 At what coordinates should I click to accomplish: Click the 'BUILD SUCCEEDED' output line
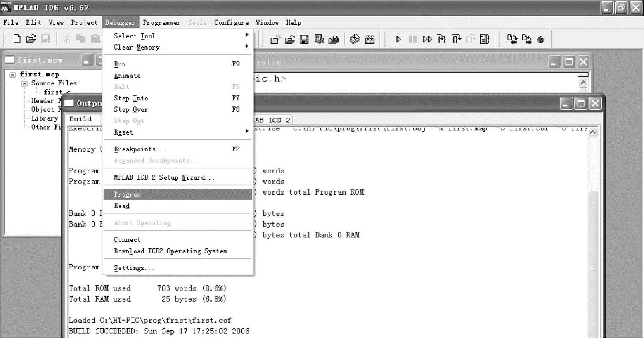click(x=159, y=331)
